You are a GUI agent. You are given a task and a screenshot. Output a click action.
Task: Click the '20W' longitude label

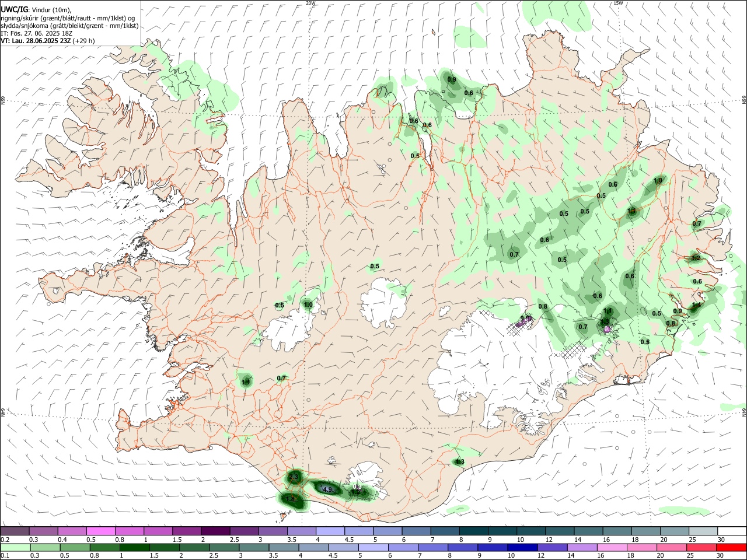tap(310, 3)
